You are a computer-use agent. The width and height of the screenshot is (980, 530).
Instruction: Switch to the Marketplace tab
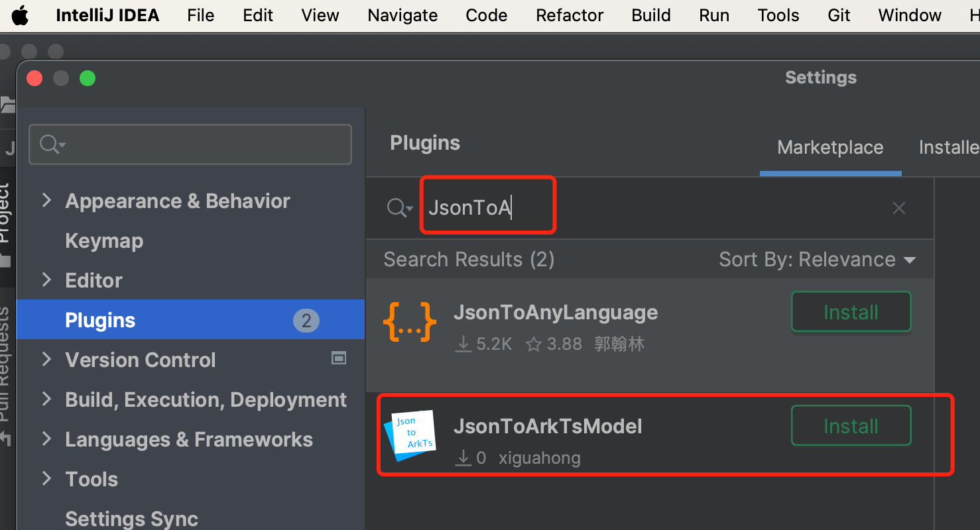click(x=830, y=148)
